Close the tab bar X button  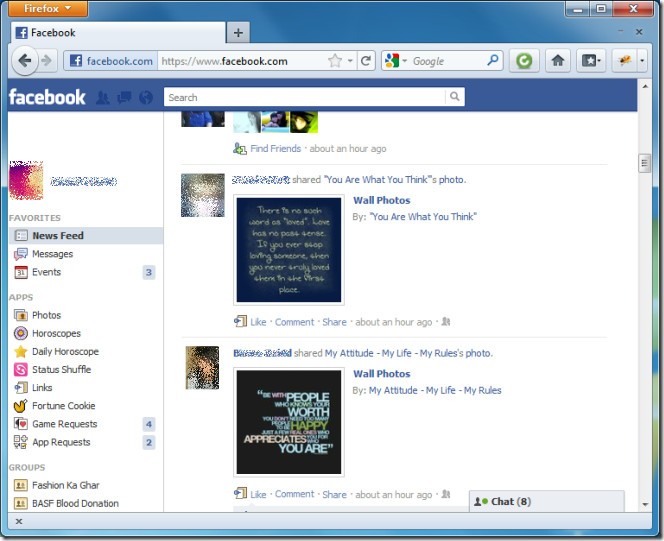pos(639,32)
